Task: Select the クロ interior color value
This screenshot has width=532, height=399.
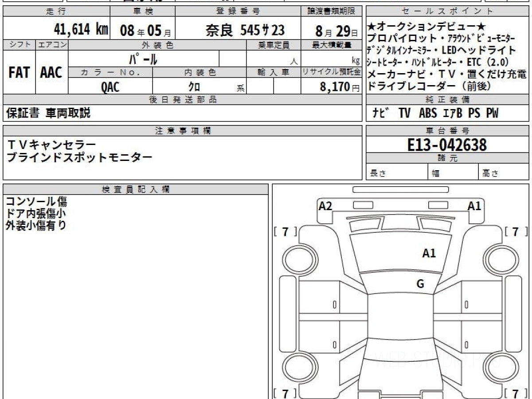Action: click(x=195, y=87)
